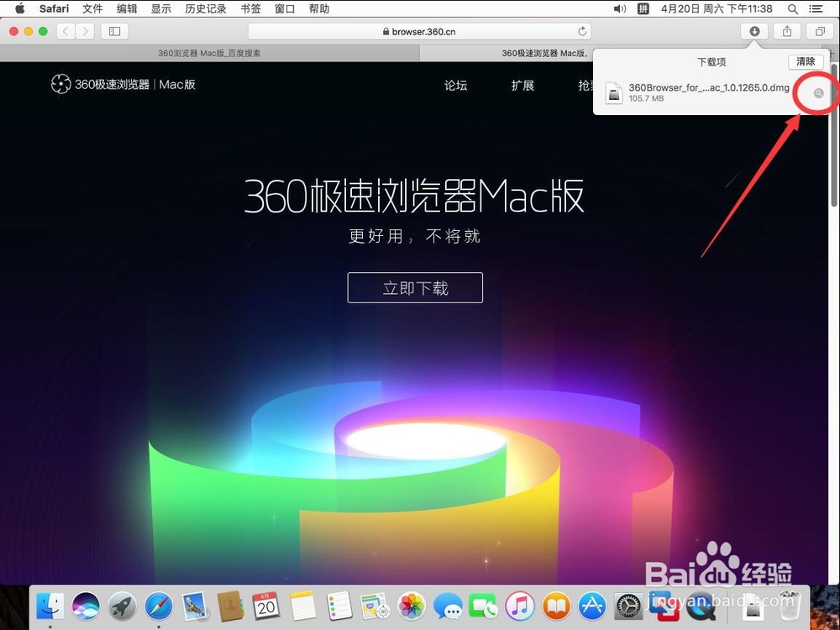Image resolution: width=840 pixels, height=630 pixels.
Task: Open Finder from the Dock
Action: [x=50, y=606]
